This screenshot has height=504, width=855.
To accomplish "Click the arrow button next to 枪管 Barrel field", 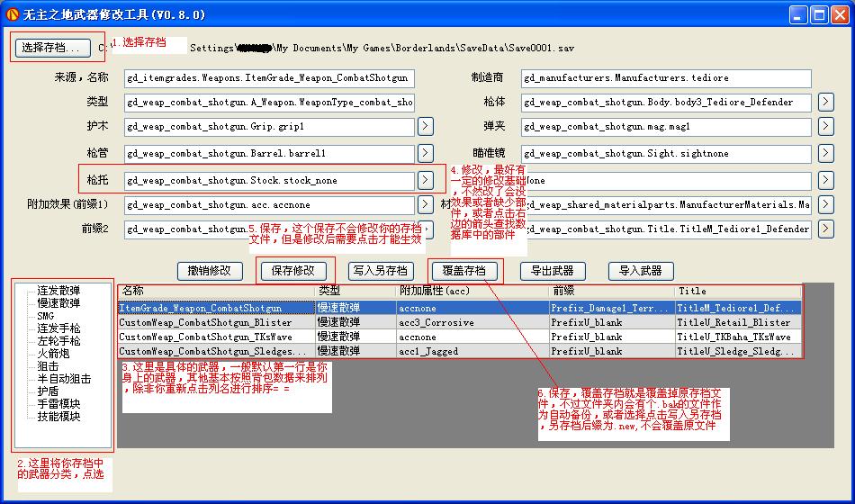I will point(426,153).
